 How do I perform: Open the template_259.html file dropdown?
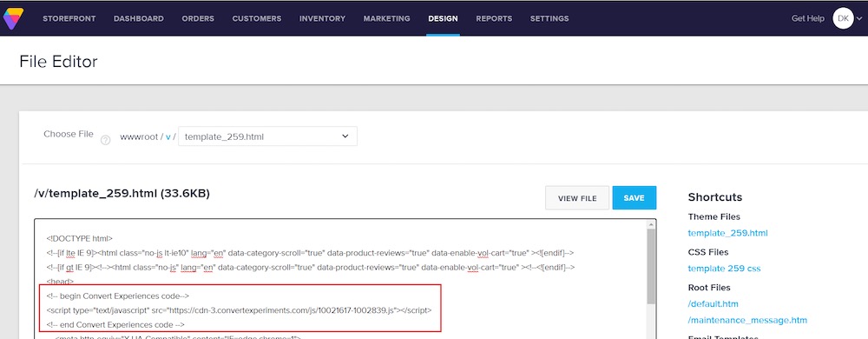pos(268,136)
